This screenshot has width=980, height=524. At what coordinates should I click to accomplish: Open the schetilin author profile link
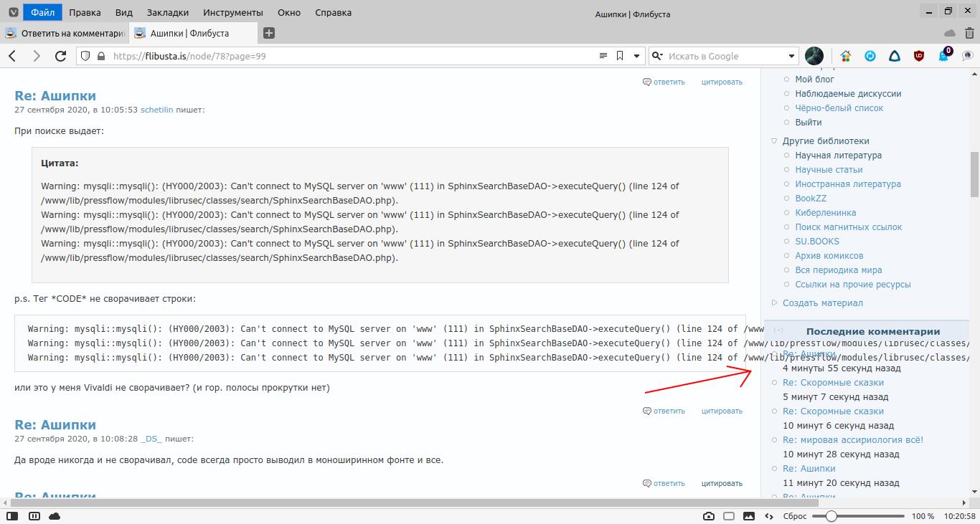tap(156, 110)
